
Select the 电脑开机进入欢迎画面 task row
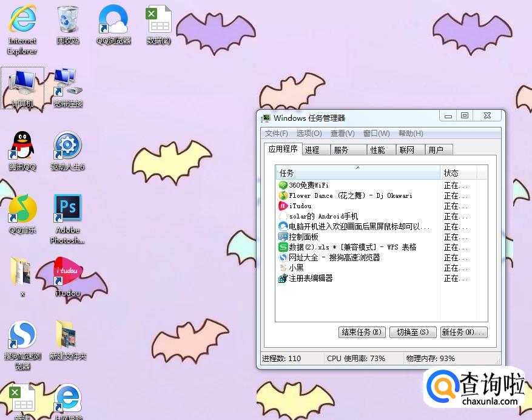382,226
